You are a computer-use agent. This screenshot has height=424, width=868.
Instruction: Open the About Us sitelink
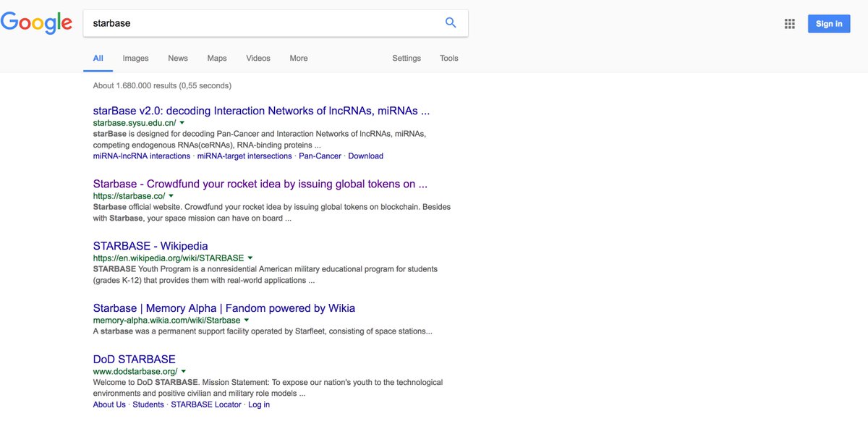point(109,404)
